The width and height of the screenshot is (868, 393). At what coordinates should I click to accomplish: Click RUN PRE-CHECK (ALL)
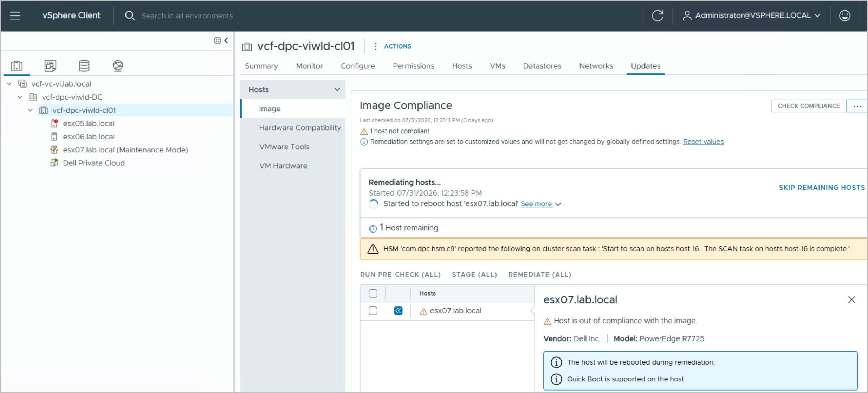pos(400,274)
